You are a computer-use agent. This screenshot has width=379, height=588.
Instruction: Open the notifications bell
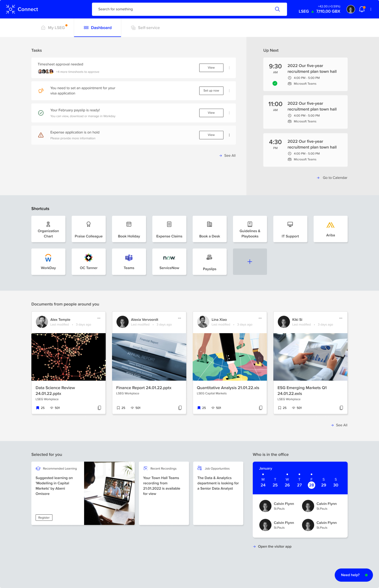tap(362, 9)
